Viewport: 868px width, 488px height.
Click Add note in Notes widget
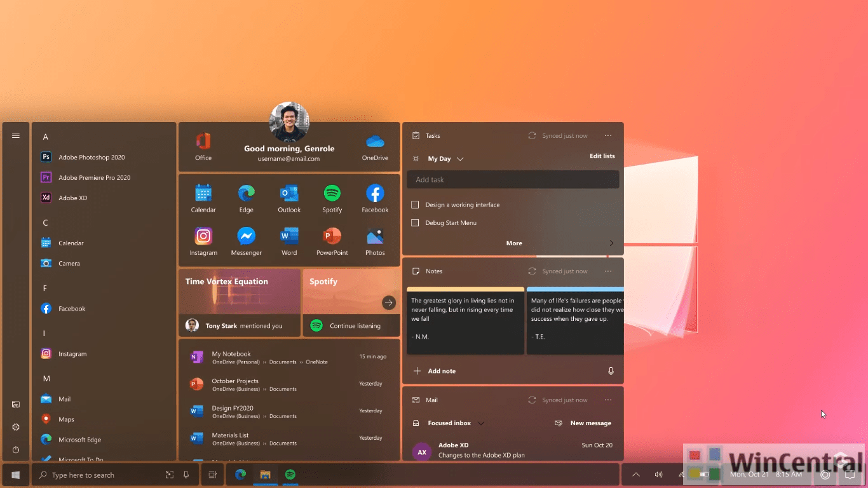pos(435,371)
